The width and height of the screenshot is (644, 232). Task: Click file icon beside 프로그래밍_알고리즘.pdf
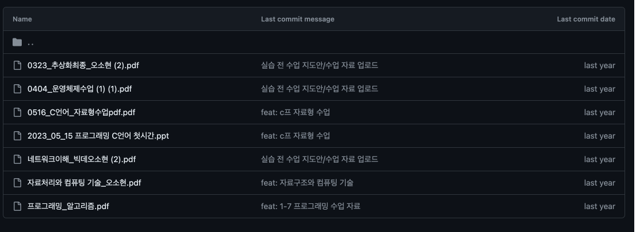17,206
